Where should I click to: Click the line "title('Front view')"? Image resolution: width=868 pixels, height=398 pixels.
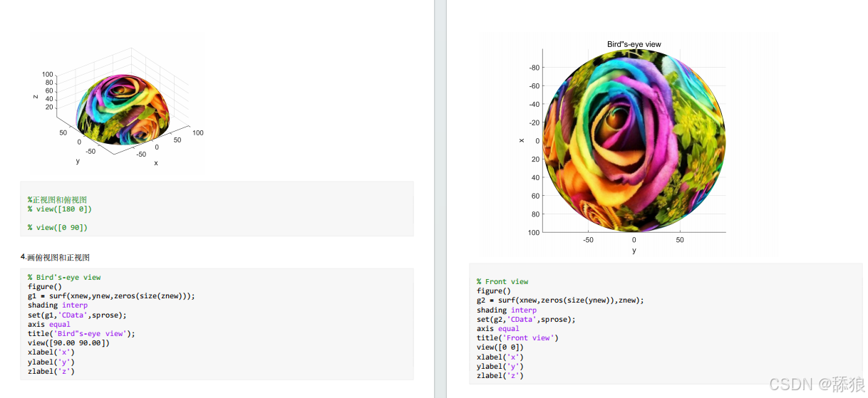(x=517, y=338)
